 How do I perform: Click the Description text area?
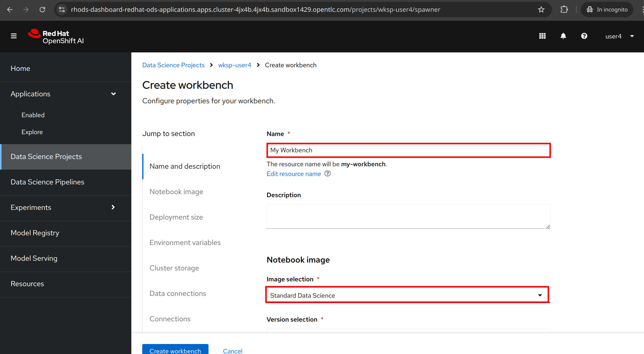click(408, 216)
